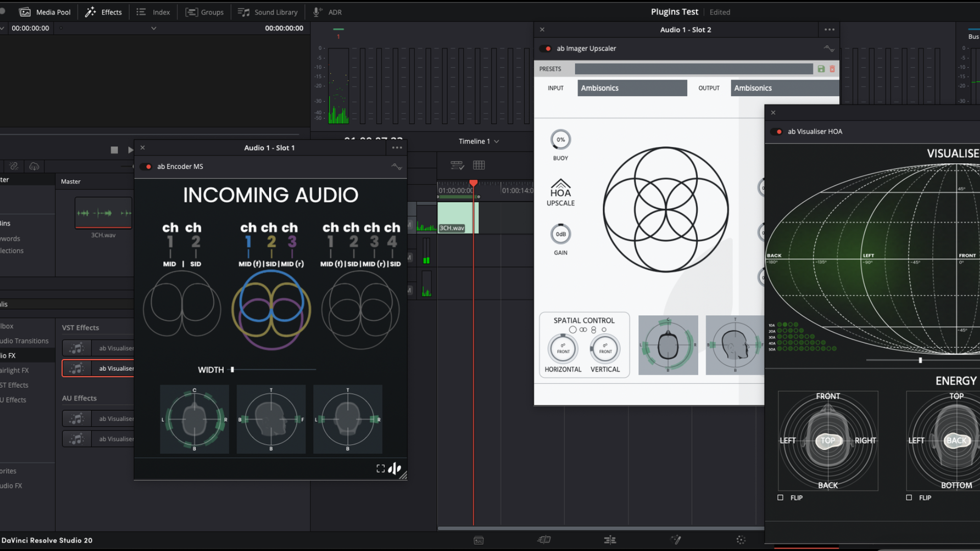
Task: Save preset with green disk icon
Action: click(x=821, y=69)
